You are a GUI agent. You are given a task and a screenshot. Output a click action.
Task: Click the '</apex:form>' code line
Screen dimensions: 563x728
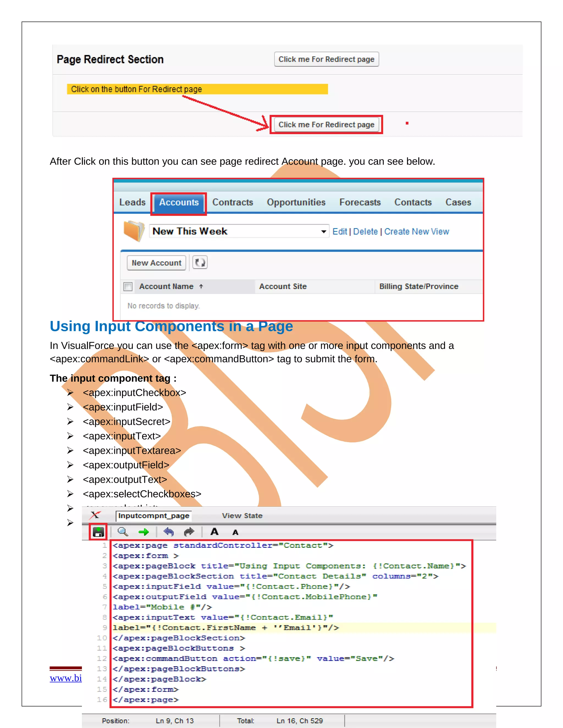pyautogui.click(x=145, y=689)
